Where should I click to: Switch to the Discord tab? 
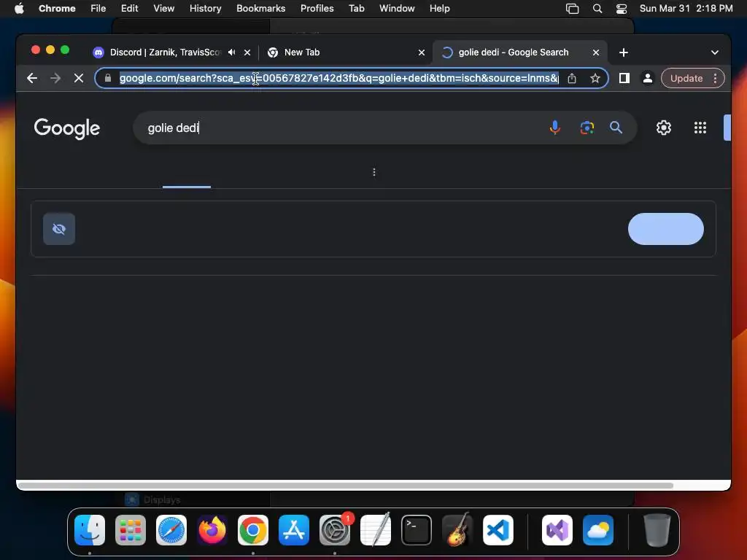[x=164, y=52]
